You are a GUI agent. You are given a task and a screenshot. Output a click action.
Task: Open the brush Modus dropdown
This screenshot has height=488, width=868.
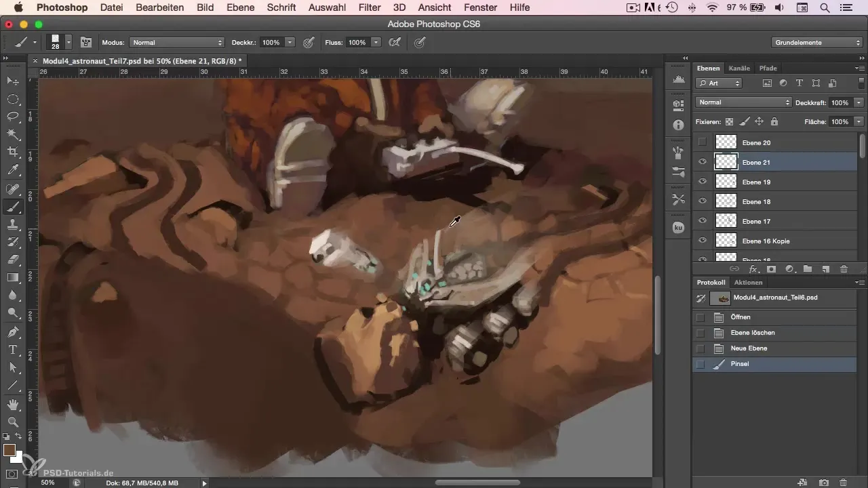(176, 42)
